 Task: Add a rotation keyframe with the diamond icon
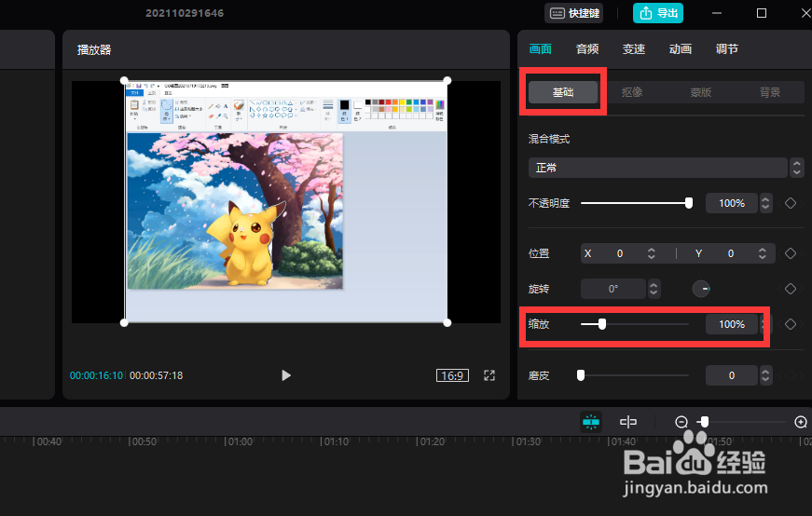pos(791,289)
